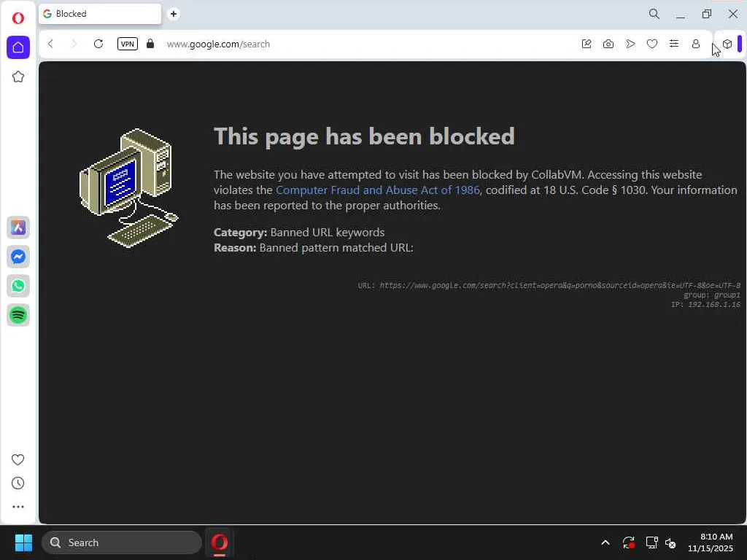Screen dimensions: 747x560
Task: Open the Aria AI sidebar icon
Action: tap(18, 227)
